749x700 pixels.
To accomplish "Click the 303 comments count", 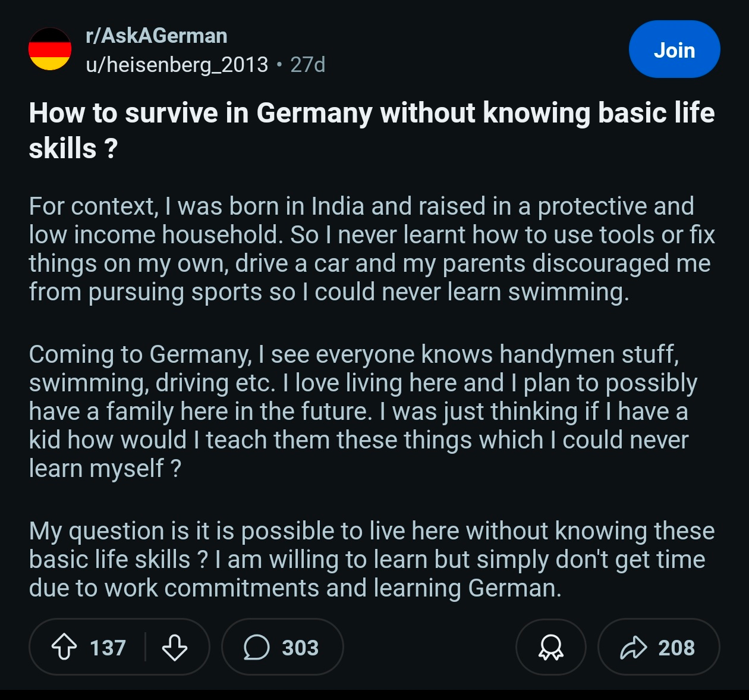I will coord(300,647).
